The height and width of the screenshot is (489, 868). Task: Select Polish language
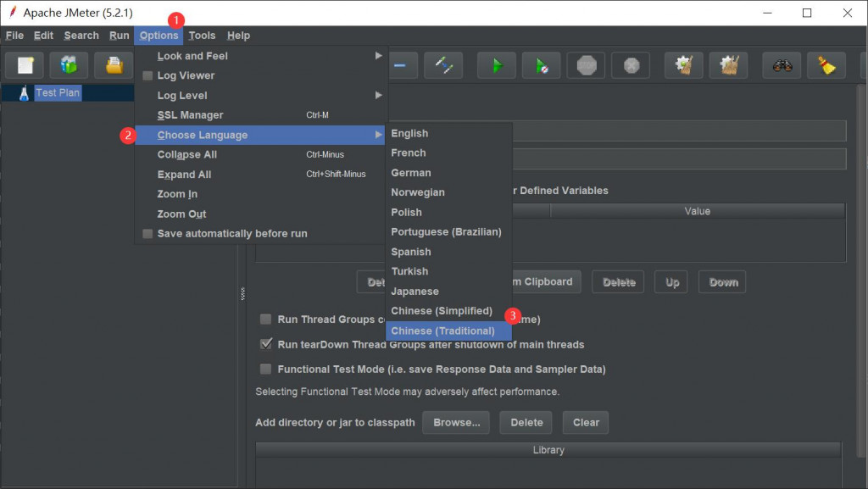pyautogui.click(x=449, y=213)
